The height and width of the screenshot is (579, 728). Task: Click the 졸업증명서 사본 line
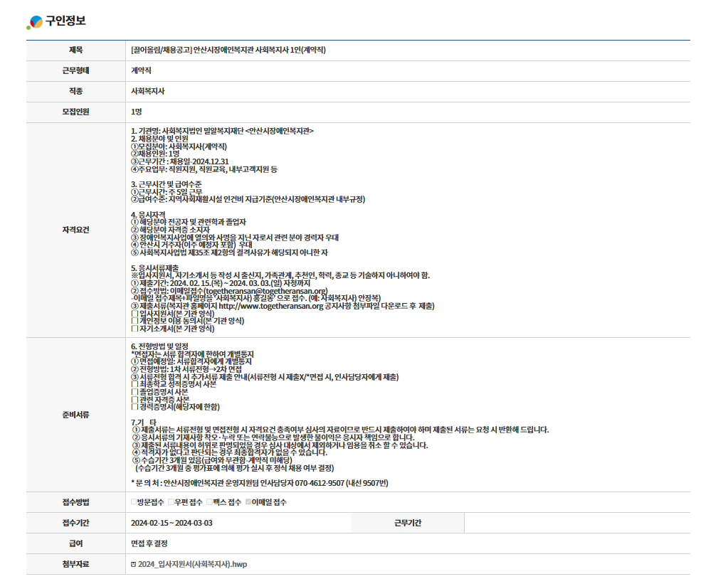(x=159, y=392)
